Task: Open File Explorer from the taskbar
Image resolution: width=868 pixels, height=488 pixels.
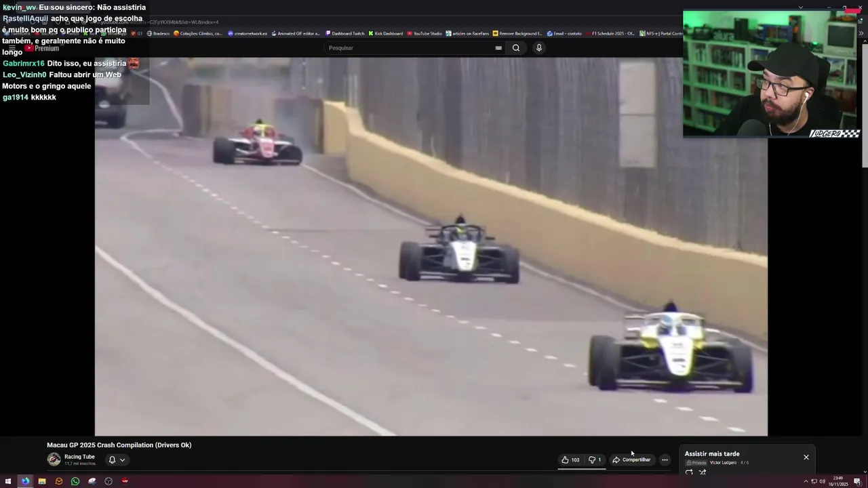Action: pyautogui.click(x=42, y=481)
